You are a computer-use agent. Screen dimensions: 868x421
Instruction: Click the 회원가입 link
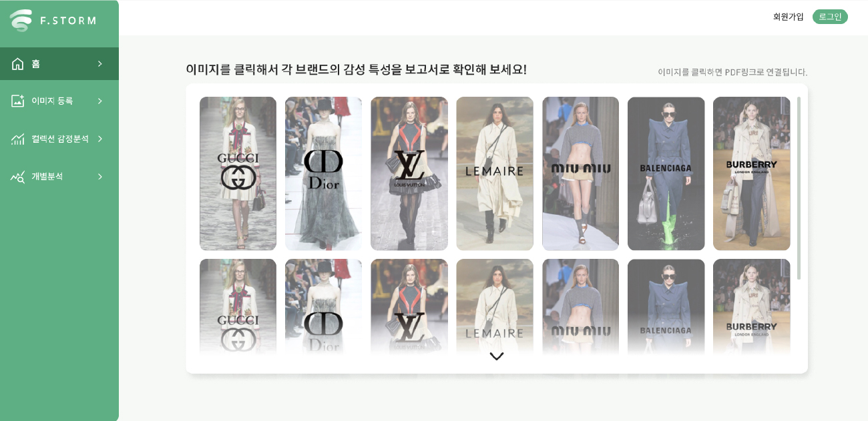click(x=789, y=17)
